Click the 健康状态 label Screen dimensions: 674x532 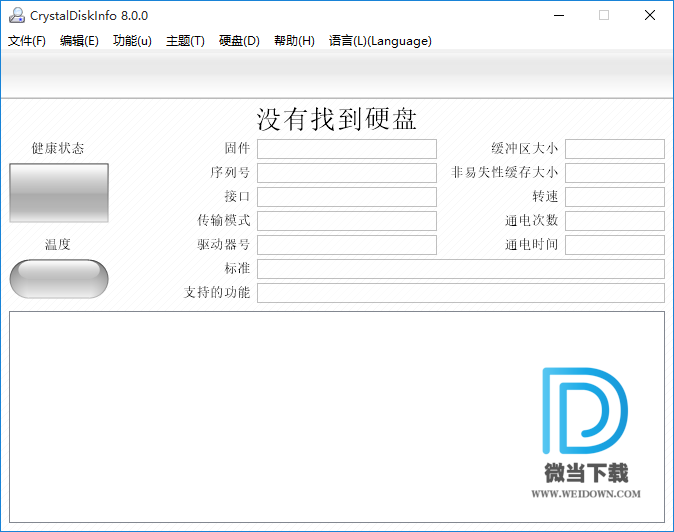(58, 149)
